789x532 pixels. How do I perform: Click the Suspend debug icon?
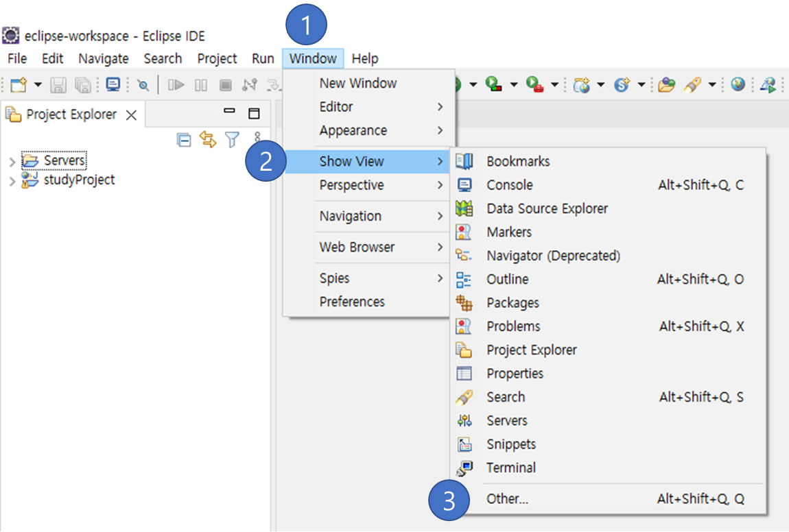pos(201,85)
